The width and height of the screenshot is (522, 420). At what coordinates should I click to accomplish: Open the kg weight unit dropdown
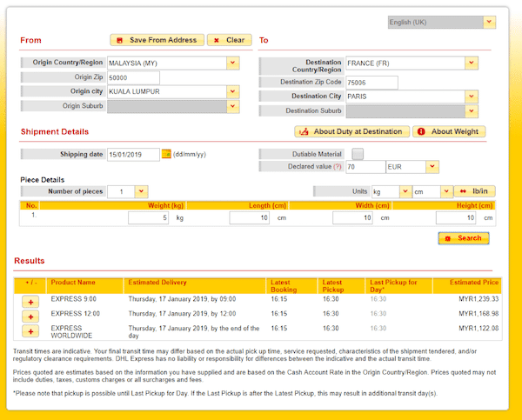click(x=405, y=191)
